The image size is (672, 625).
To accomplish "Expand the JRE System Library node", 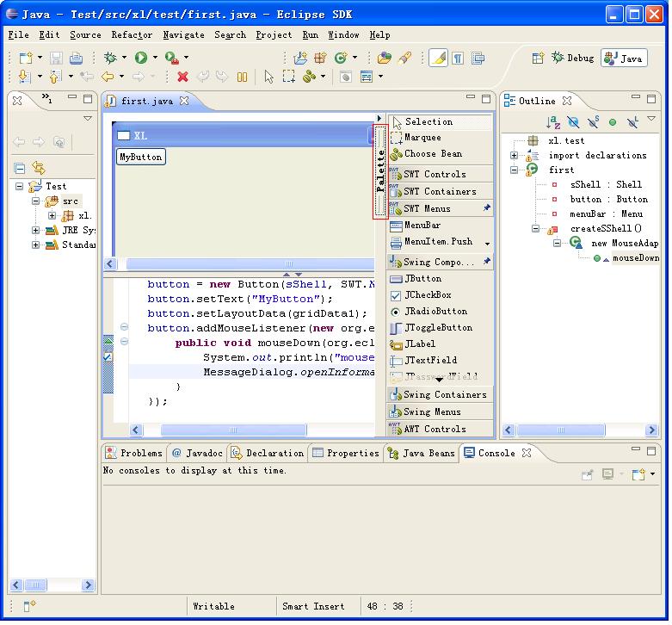I will coord(36,230).
